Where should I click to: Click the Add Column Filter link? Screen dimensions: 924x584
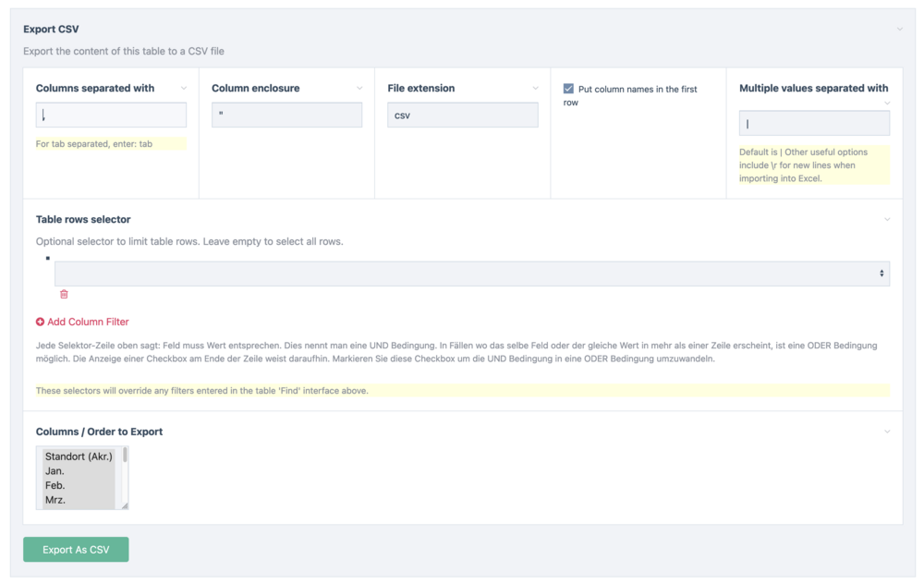tap(88, 322)
